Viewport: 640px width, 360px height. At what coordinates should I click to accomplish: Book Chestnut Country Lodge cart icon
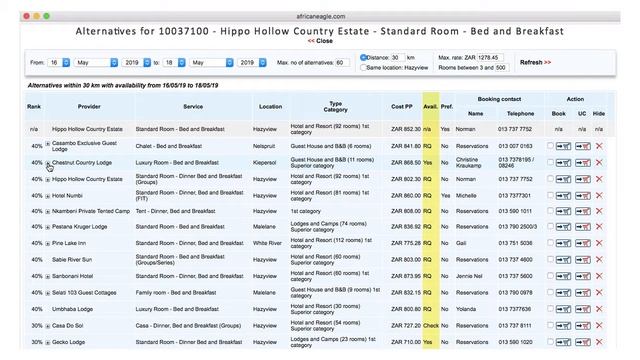coord(563,162)
